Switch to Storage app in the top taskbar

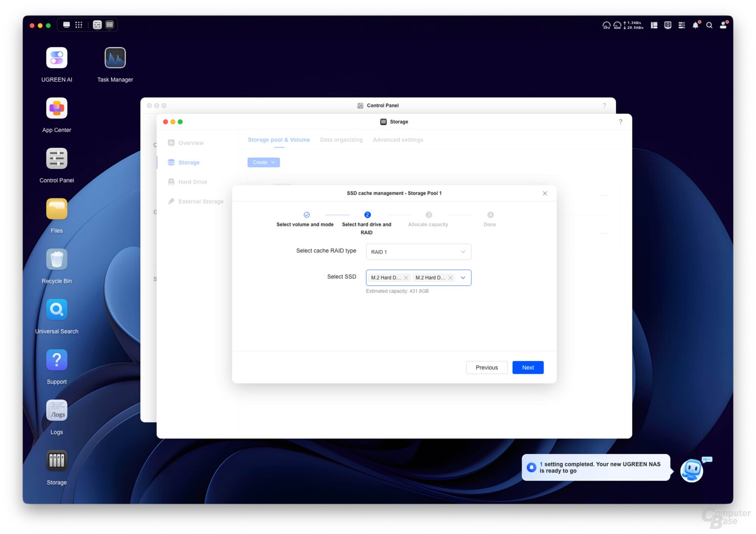click(110, 25)
